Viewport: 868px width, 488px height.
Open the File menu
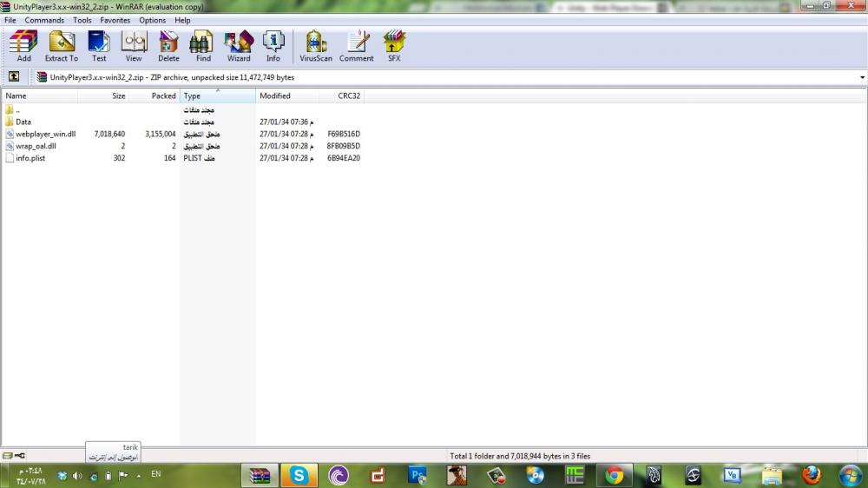(x=10, y=20)
